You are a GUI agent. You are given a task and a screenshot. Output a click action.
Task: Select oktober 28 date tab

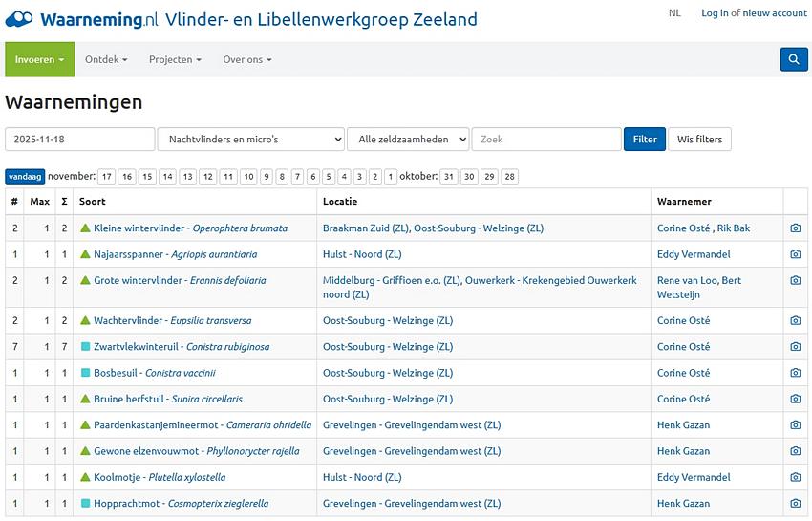click(509, 176)
